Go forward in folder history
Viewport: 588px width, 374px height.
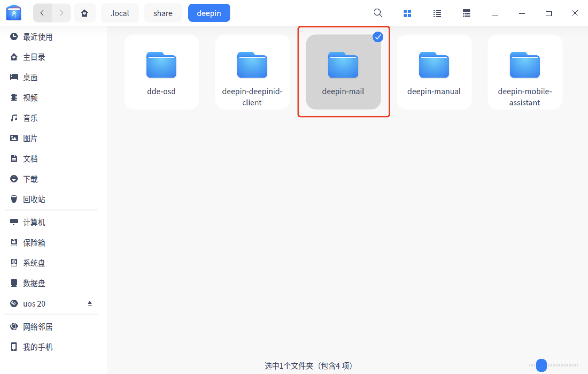click(x=61, y=13)
